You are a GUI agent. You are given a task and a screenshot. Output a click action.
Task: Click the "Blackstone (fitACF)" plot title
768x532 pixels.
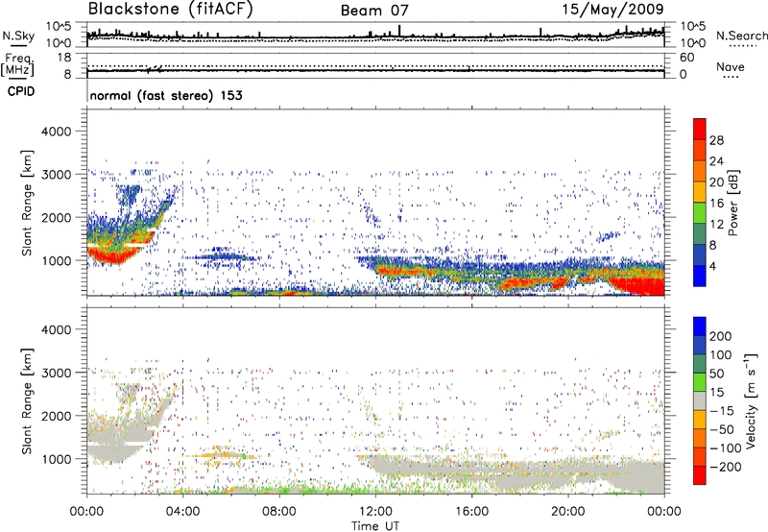170,9
